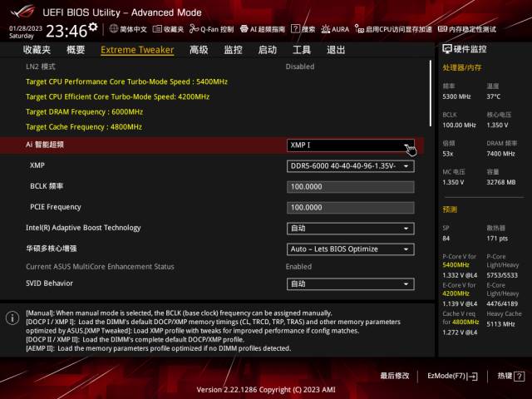Image resolution: width=532 pixels, height=399 pixels.
Task: Click the PCIE Frequency input field
Action: coord(351,208)
